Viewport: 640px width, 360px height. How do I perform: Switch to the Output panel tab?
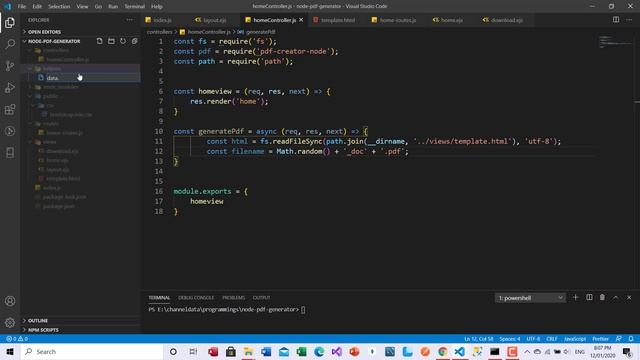(261, 298)
